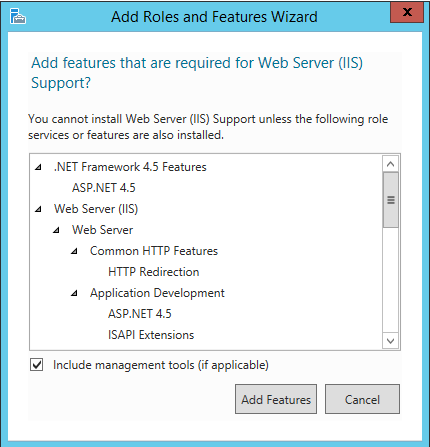The width and height of the screenshot is (430, 447).
Task: Select ASP.NET 4.5 under Application Development
Action: pyautogui.click(x=140, y=314)
